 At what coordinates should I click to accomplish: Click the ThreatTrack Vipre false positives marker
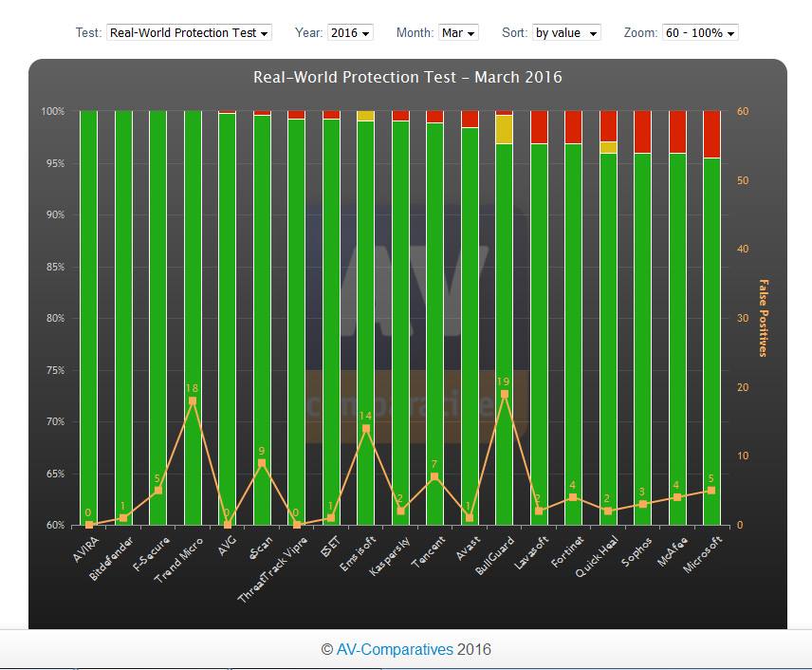[297, 525]
